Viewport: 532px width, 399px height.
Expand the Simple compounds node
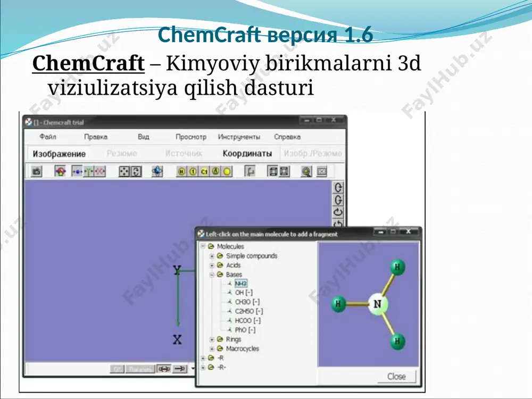(x=212, y=256)
